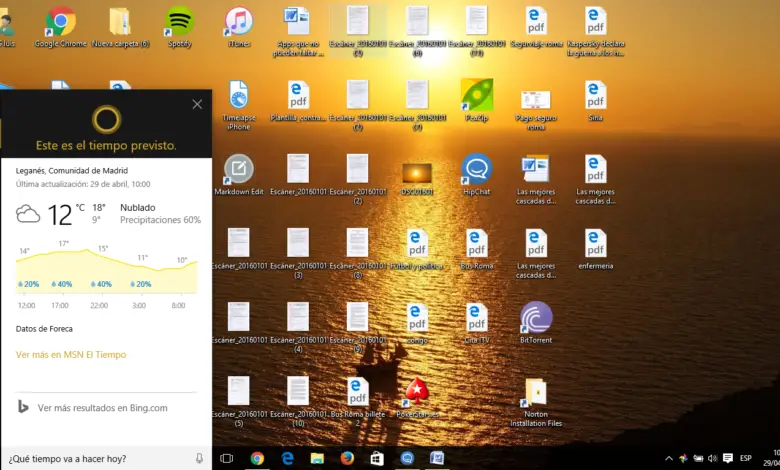Click the Google Photos tray icon
This screenshot has width=780, height=470.
point(683,458)
